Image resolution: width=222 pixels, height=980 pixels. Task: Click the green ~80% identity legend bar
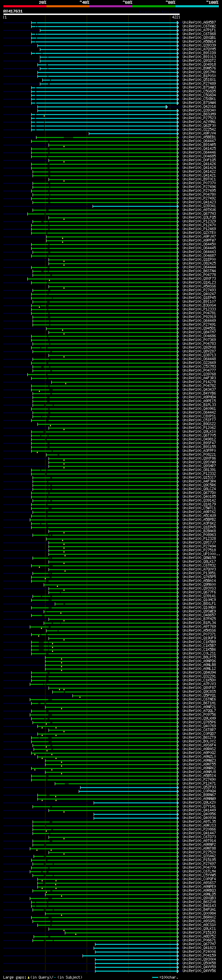point(154,6)
